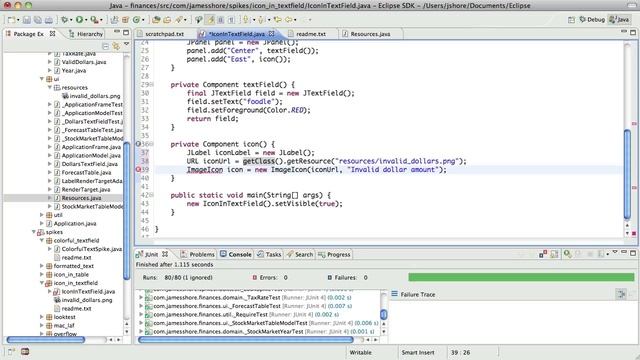Click the Open Perspective icon
The width and height of the screenshot is (640, 360).
coord(571,20)
